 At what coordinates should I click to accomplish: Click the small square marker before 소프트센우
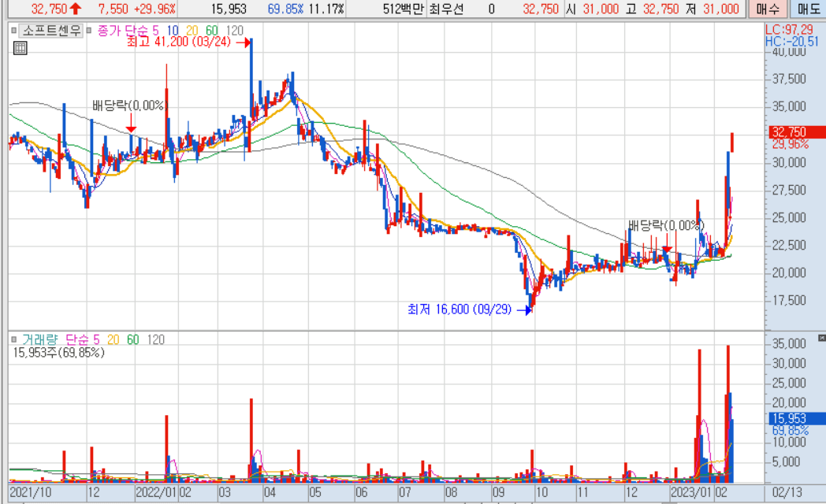click(13, 31)
